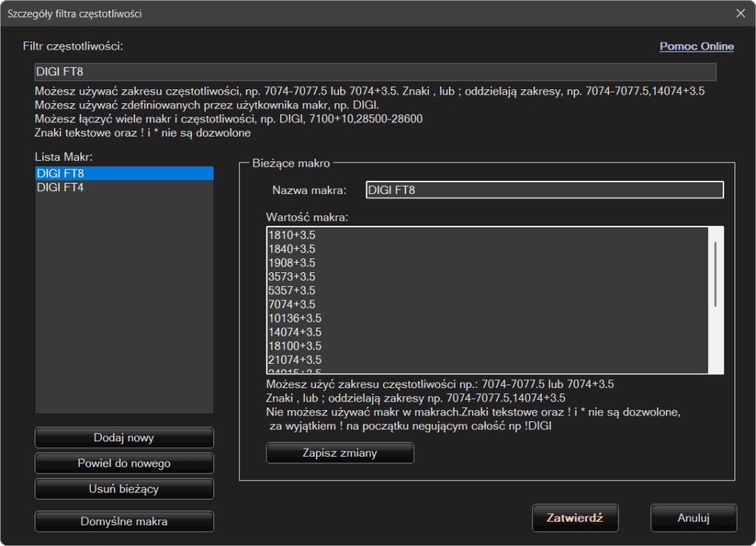Restore macros with Domyślne makra button
This screenshot has width=756, height=546.
(x=124, y=522)
